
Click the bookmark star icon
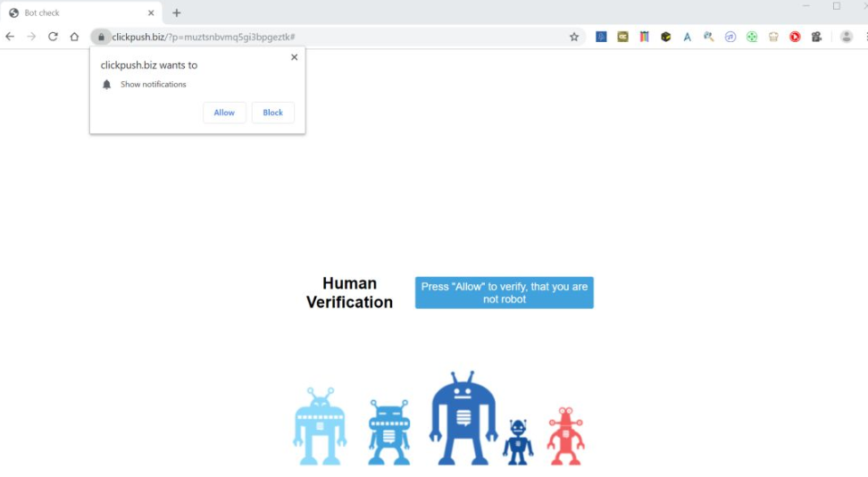[x=574, y=37]
